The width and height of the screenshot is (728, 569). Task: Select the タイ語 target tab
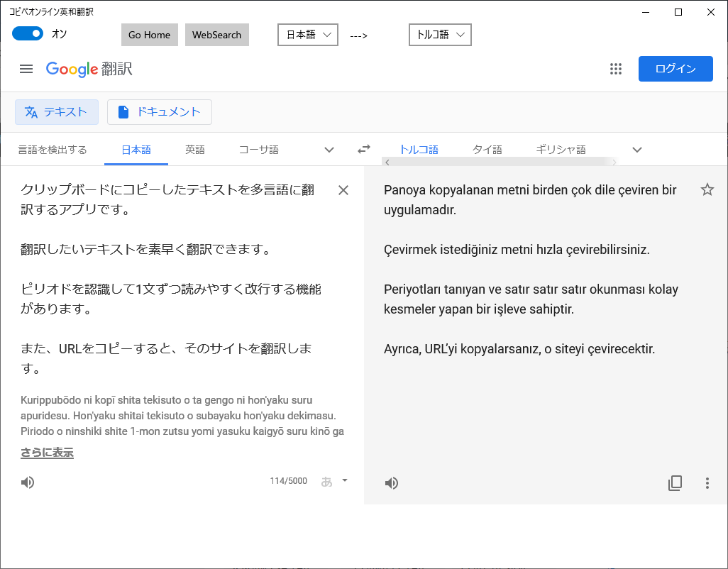(x=487, y=150)
